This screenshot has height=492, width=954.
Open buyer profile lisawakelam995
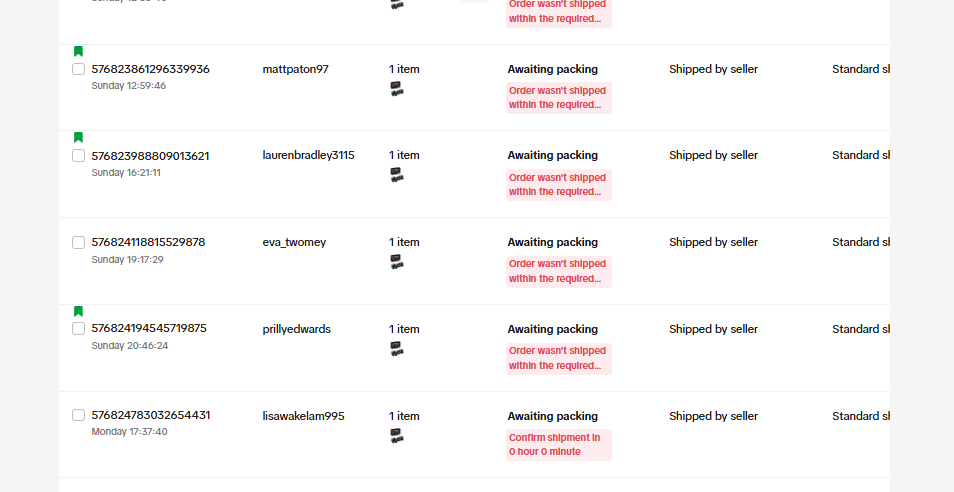(304, 416)
